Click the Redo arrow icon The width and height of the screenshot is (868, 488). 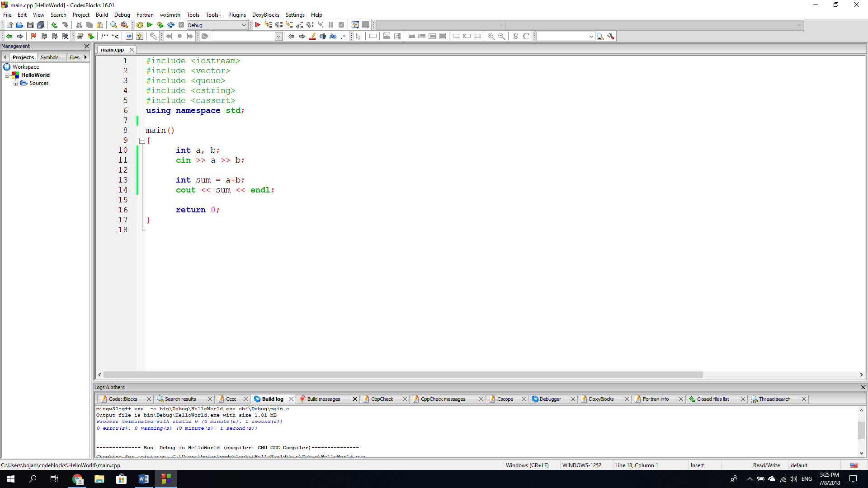pyautogui.click(x=65, y=25)
